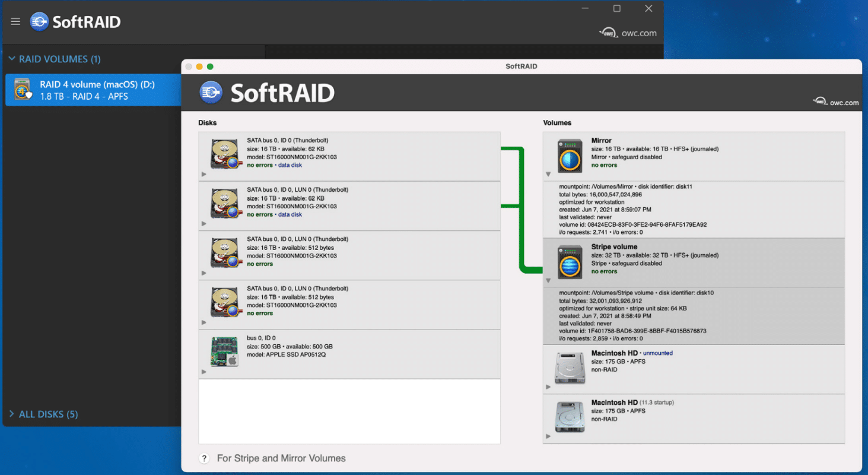
Task: Click the unmounted Macintosh HD drive icon
Action: [570, 368]
